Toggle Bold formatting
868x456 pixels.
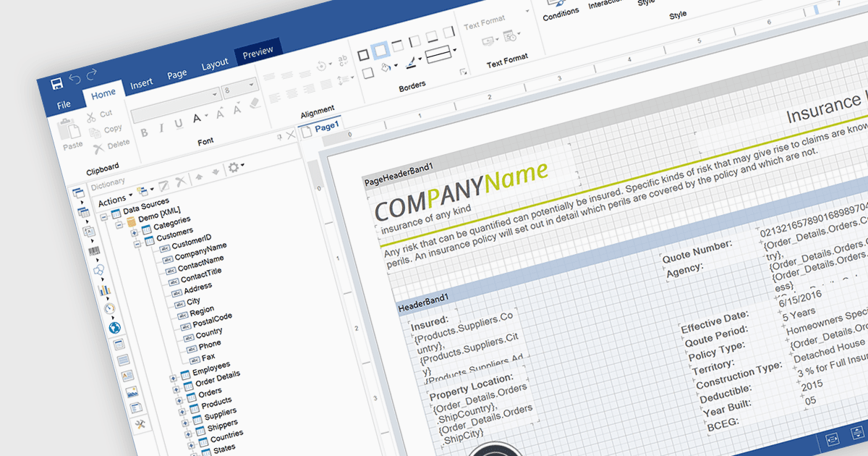point(144,132)
